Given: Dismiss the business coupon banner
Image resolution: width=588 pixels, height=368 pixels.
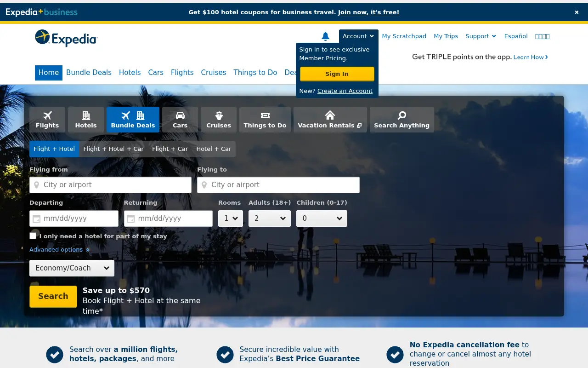Looking at the screenshot, I should (577, 12).
